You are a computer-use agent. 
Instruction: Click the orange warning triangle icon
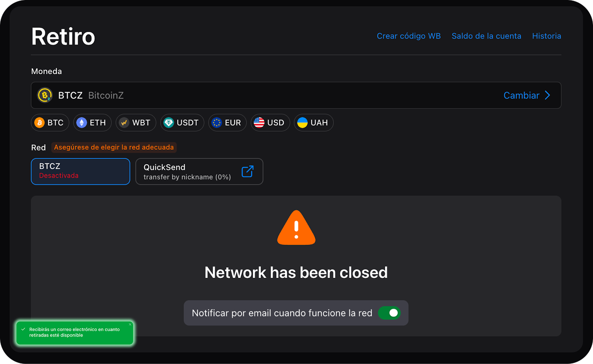(x=296, y=228)
